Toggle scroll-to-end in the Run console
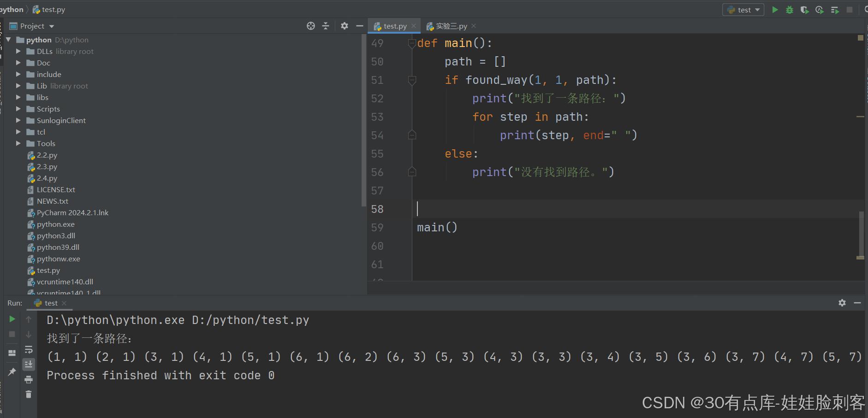The height and width of the screenshot is (418, 868). pos(29,365)
